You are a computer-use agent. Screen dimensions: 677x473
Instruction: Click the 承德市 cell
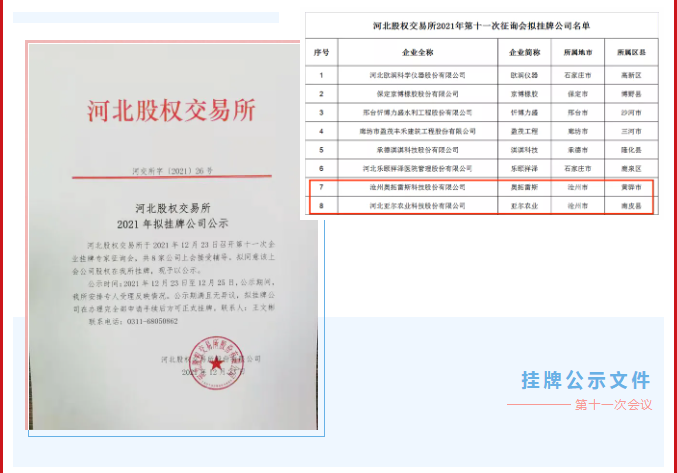pyautogui.click(x=578, y=150)
